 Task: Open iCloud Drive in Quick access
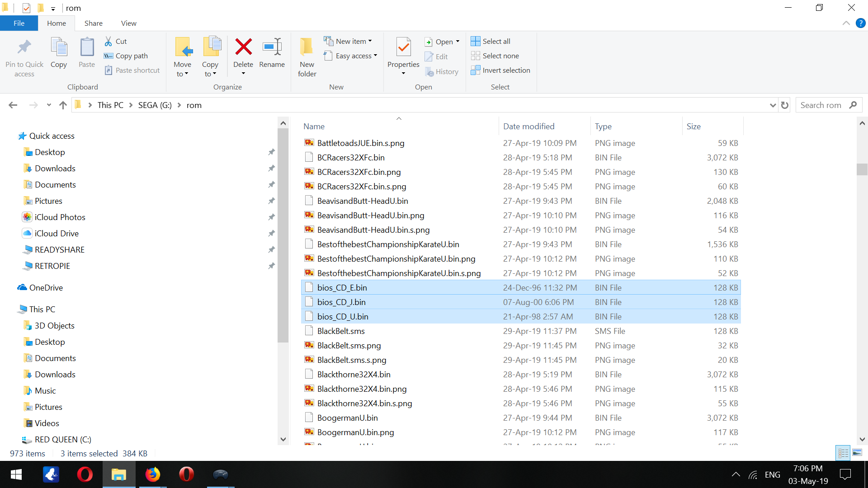[57, 234]
